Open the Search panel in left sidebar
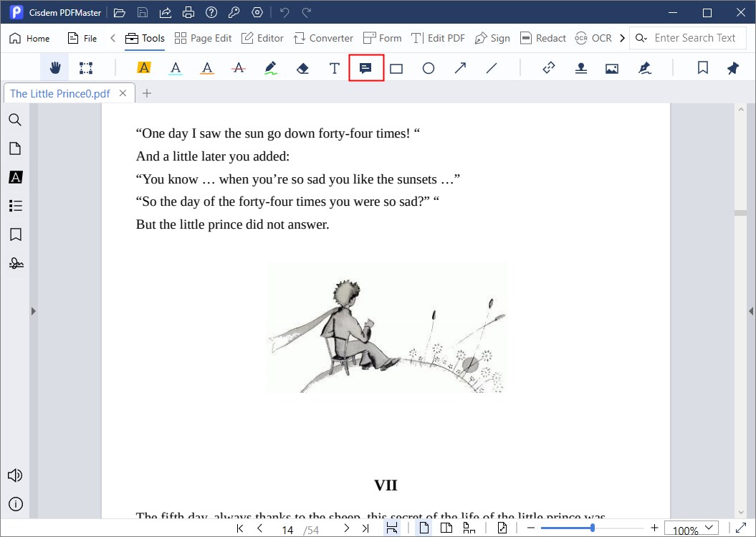Screen dimensions: 756x537 (x=15, y=120)
